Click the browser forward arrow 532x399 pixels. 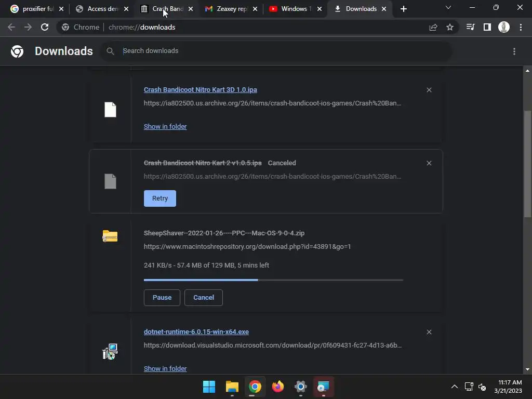click(28, 27)
